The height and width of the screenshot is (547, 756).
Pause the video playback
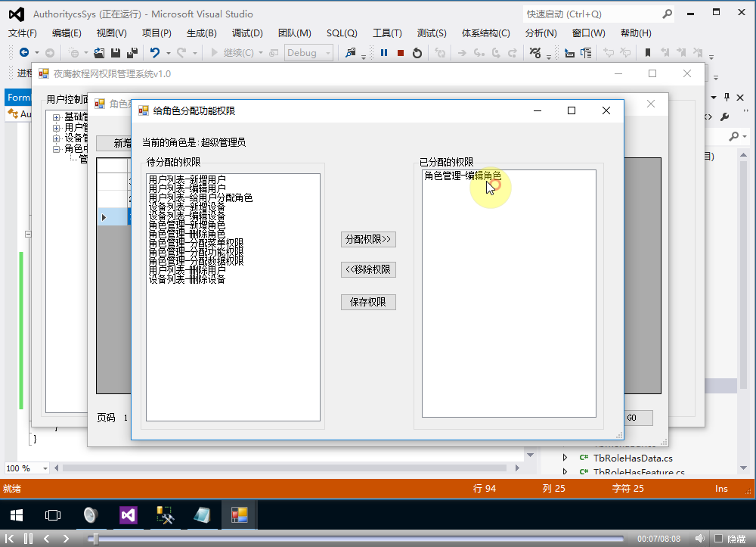tap(28, 539)
